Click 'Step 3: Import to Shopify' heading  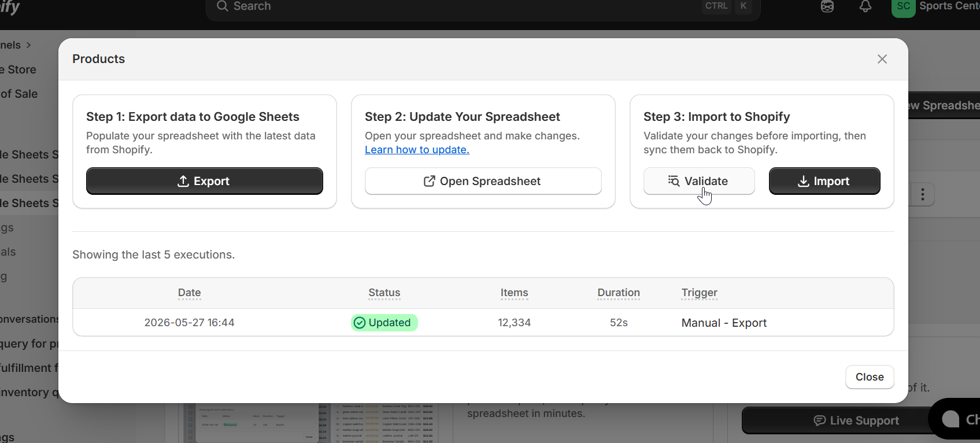[x=716, y=117]
